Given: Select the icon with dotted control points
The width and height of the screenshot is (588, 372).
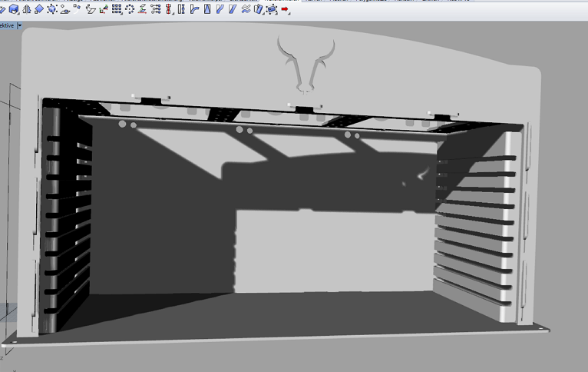Looking at the screenshot, I should (52, 9).
